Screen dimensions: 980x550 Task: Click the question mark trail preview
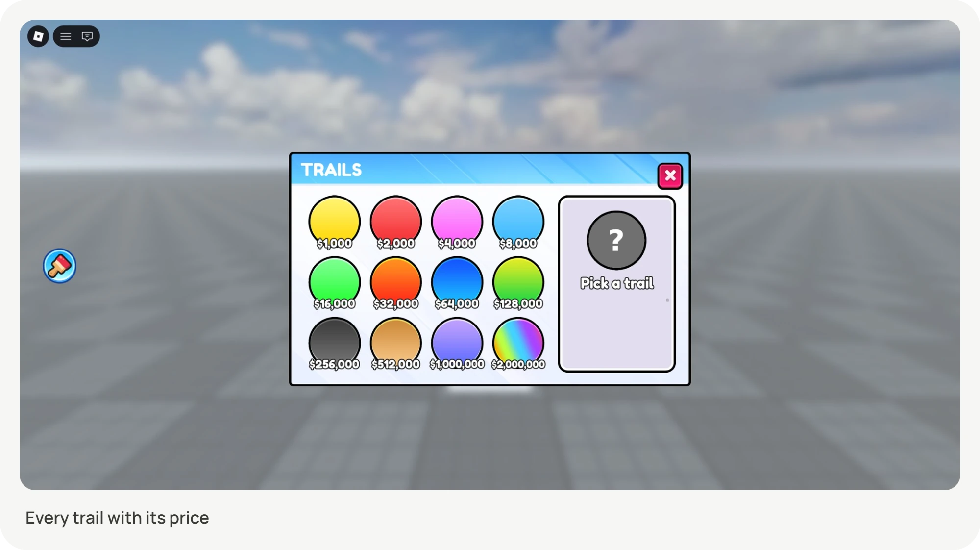(x=616, y=240)
